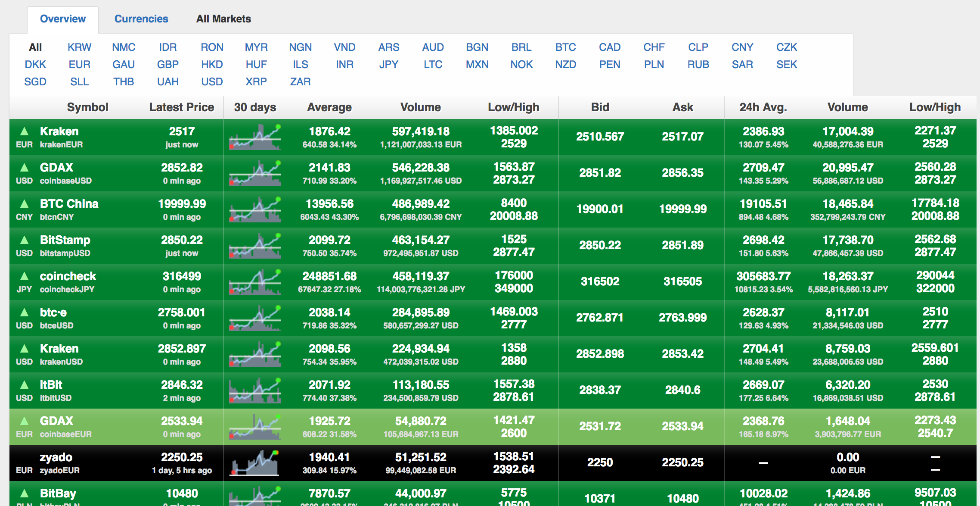Open the GDAX coinbaseUSD market link
This screenshot has height=506, width=980.
56,167
